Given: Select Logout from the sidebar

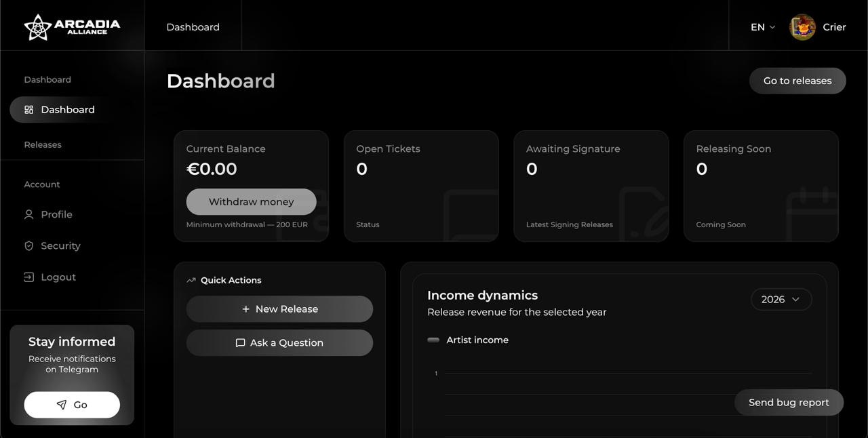Looking at the screenshot, I should click(x=50, y=277).
